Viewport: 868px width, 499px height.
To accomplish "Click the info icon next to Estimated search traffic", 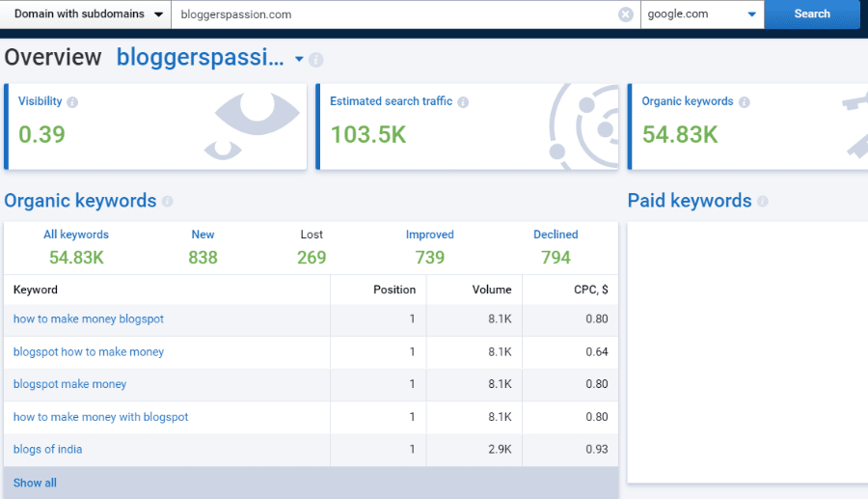I will 463,102.
